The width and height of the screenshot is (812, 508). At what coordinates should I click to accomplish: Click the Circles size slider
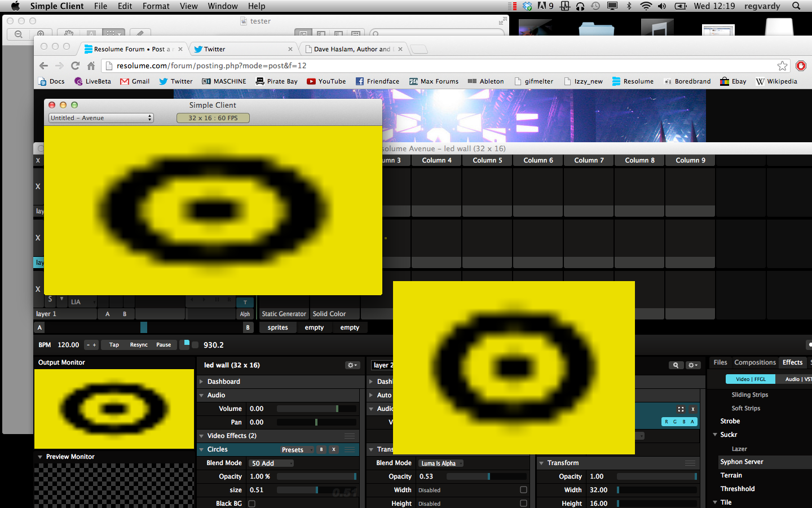tap(316, 490)
